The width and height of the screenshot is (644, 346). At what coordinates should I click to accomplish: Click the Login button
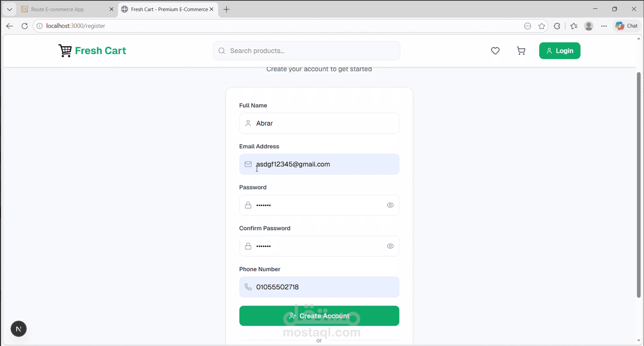click(559, 51)
